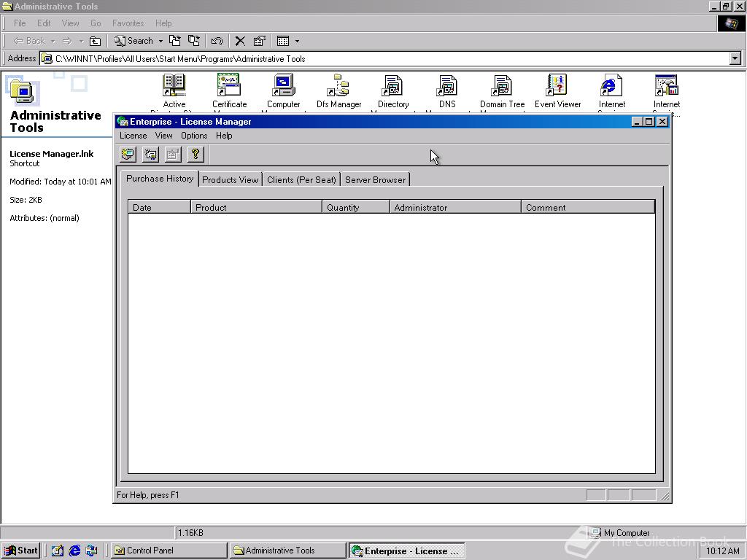This screenshot has width=747, height=560.
Task: Switch to Control Panel taskbar button
Action: click(x=169, y=551)
